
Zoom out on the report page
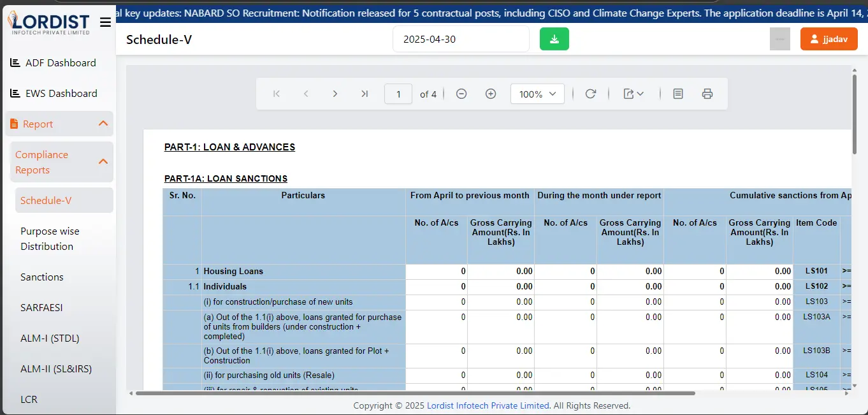[461, 94]
